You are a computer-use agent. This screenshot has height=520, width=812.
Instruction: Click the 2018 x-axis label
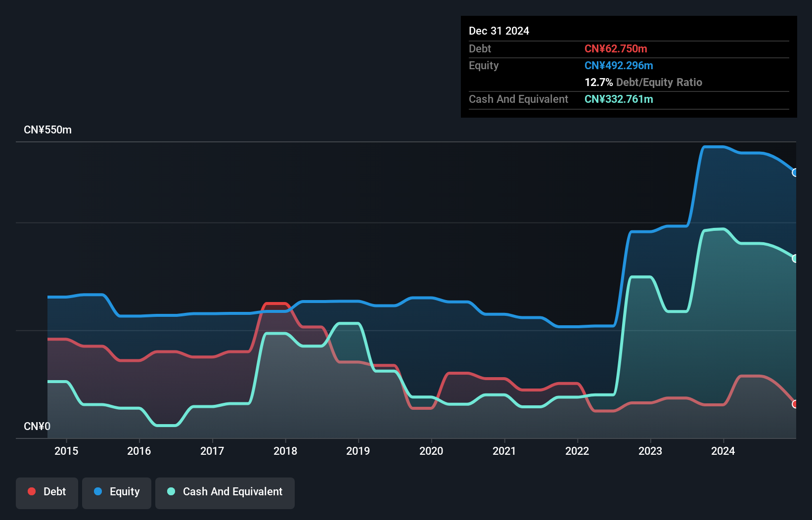(x=285, y=451)
